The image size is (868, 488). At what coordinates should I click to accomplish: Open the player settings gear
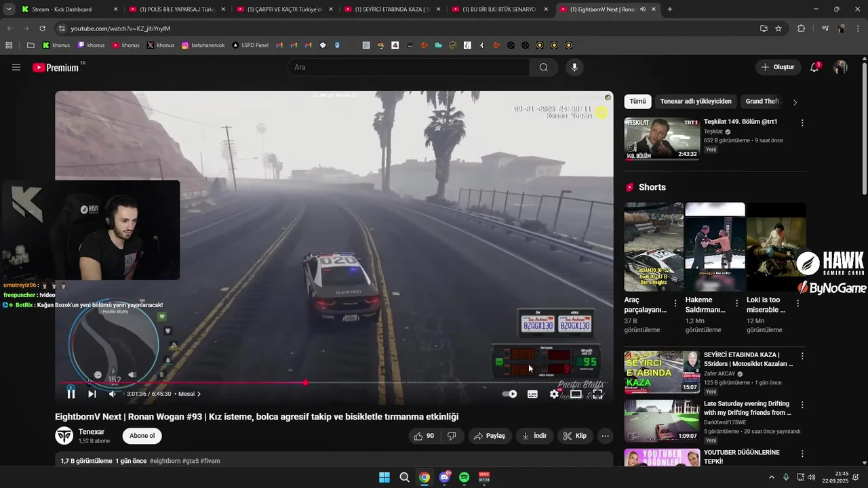point(554,394)
